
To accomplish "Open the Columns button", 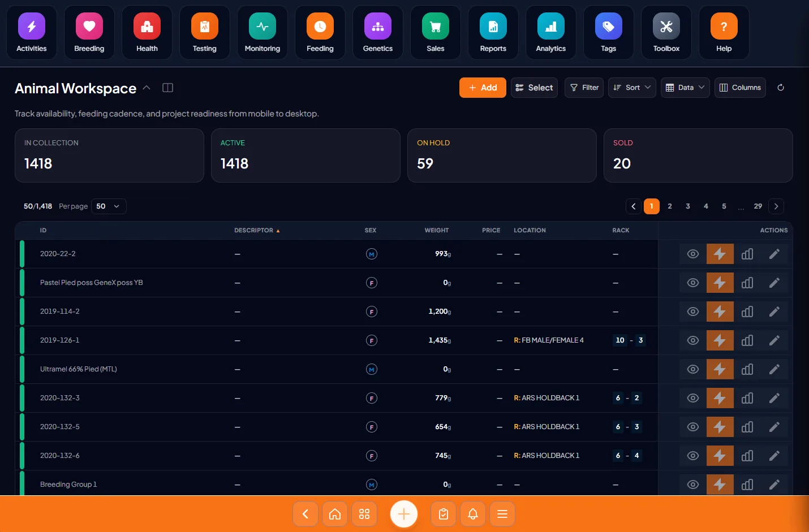I will 740,88.
